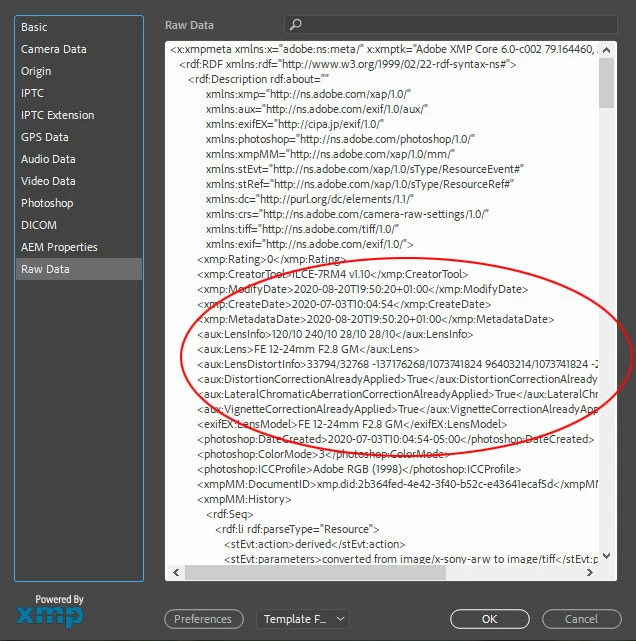This screenshot has height=641, width=636.
Task: Click the xmlns:exif namespace line
Action: pyautogui.click(x=309, y=244)
